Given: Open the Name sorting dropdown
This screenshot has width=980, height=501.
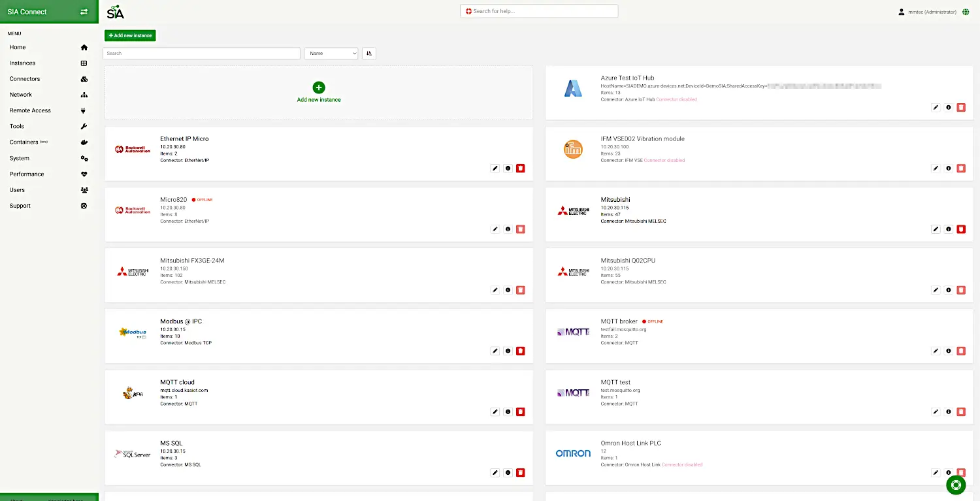Looking at the screenshot, I should point(331,53).
